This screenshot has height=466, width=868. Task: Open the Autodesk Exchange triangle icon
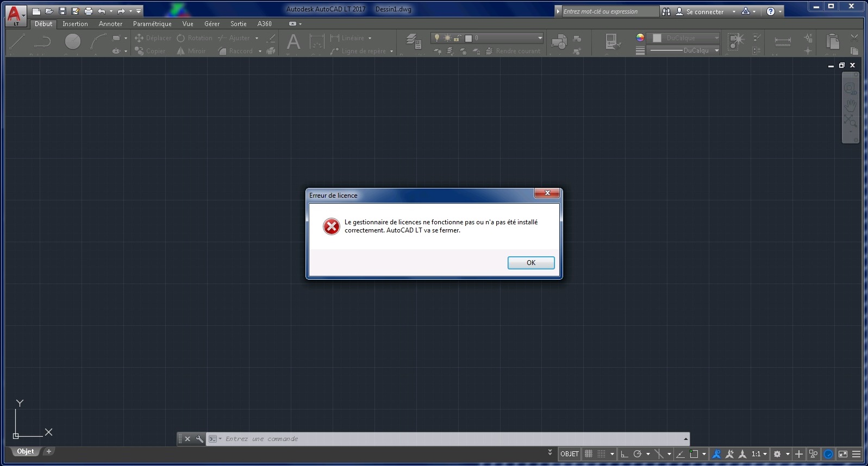746,11
